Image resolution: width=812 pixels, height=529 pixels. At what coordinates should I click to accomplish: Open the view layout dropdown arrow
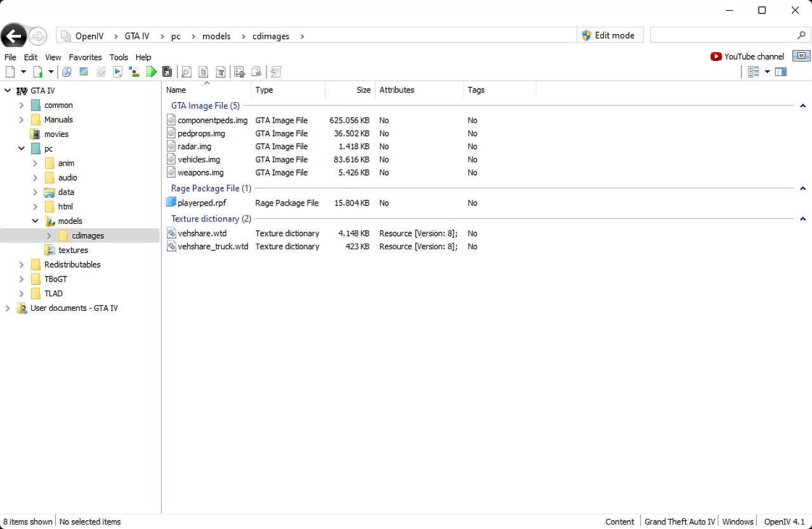[x=767, y=72]
